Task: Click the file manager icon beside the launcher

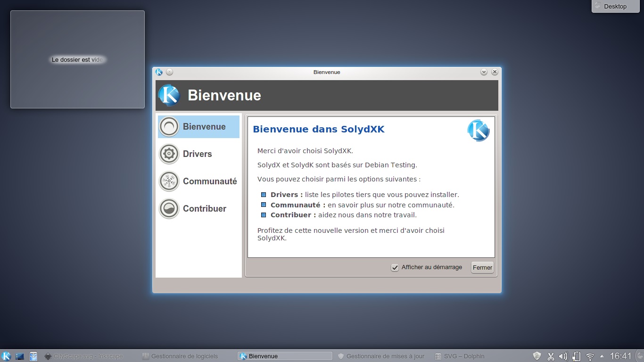Action: pos(33,356)
